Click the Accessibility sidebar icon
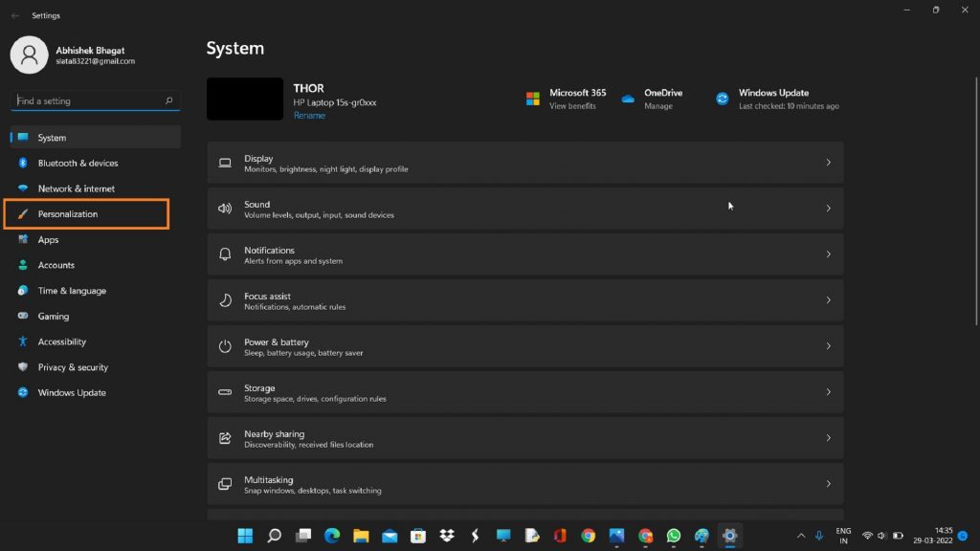 pyautogui.click(x=23, y=342)
